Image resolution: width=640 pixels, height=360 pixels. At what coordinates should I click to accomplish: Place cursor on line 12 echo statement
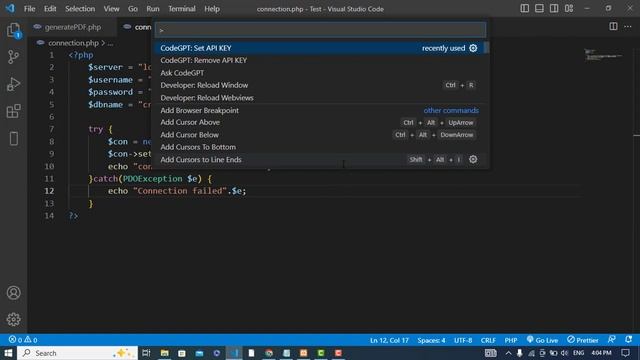(177, 191)
